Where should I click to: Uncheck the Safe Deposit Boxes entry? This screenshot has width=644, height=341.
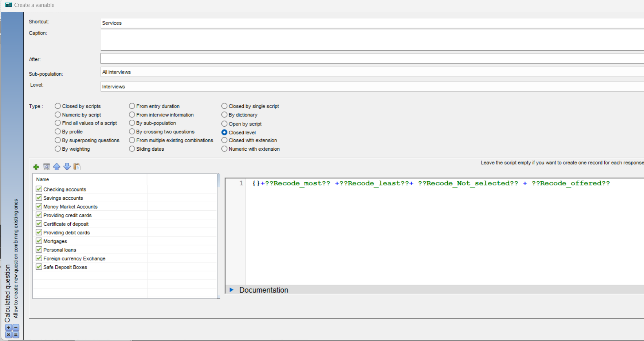click(x=39, y=266)
